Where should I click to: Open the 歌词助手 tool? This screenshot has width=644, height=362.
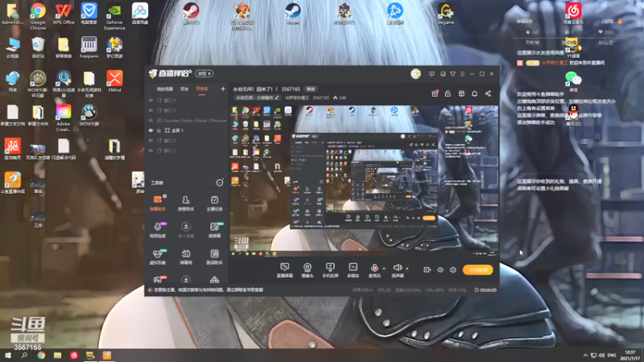214,257
